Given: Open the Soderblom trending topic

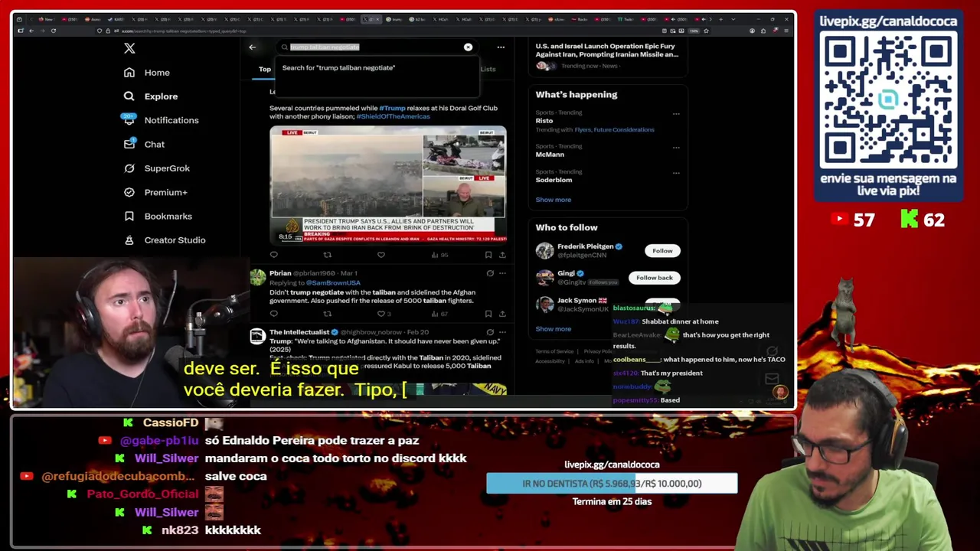Looking at the screenshot, I should tap(554, 180).
